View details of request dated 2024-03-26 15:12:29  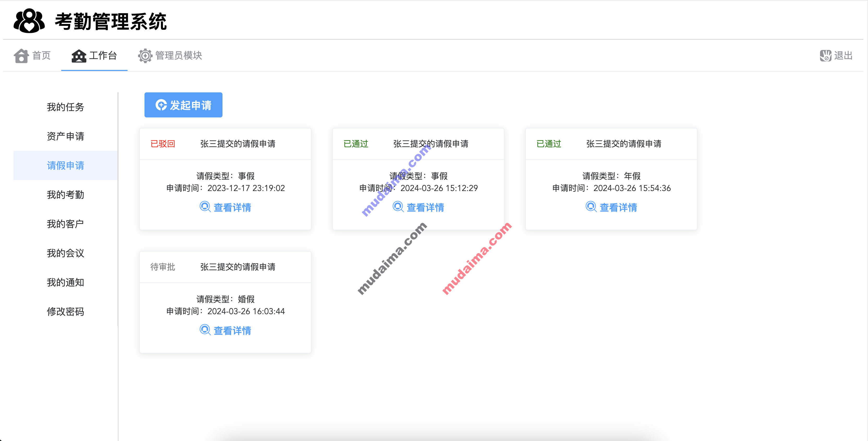point(419,207)
